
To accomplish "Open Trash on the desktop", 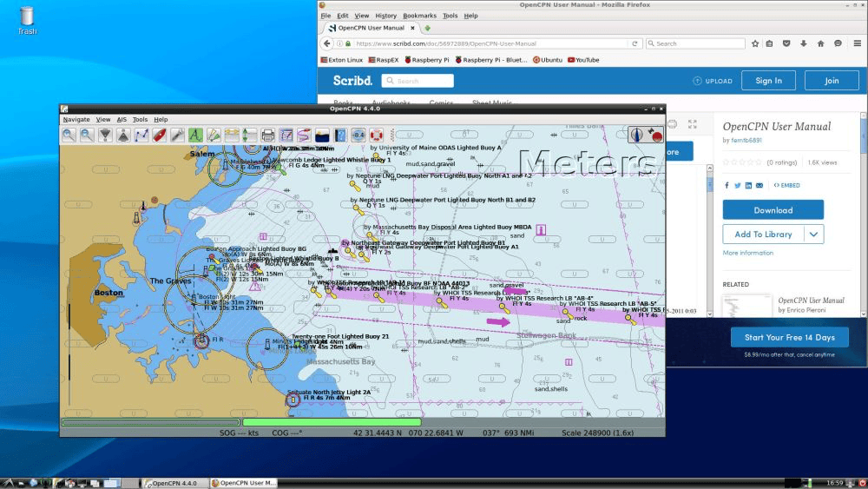I will click(27, 21).
